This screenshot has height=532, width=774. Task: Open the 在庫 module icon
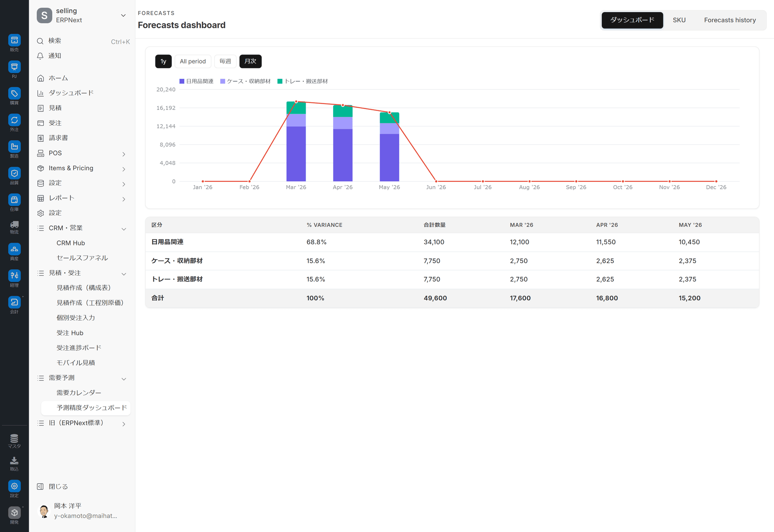click(x=14, y=200)
